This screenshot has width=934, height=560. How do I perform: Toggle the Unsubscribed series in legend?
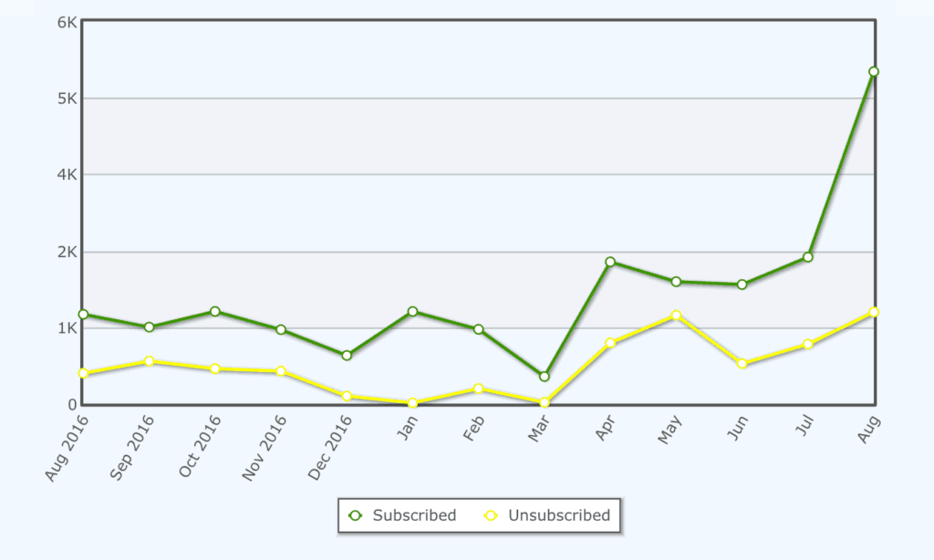point(559,515)
